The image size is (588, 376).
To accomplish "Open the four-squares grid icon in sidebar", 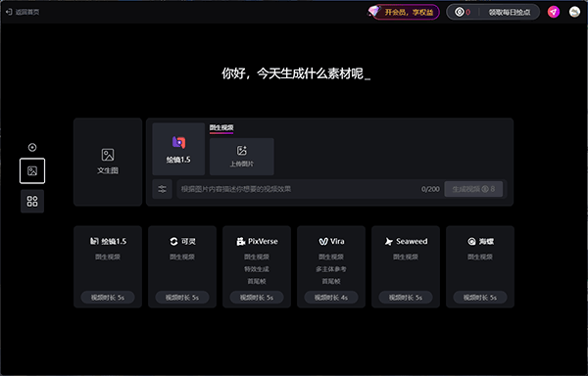I will (32, 201).
